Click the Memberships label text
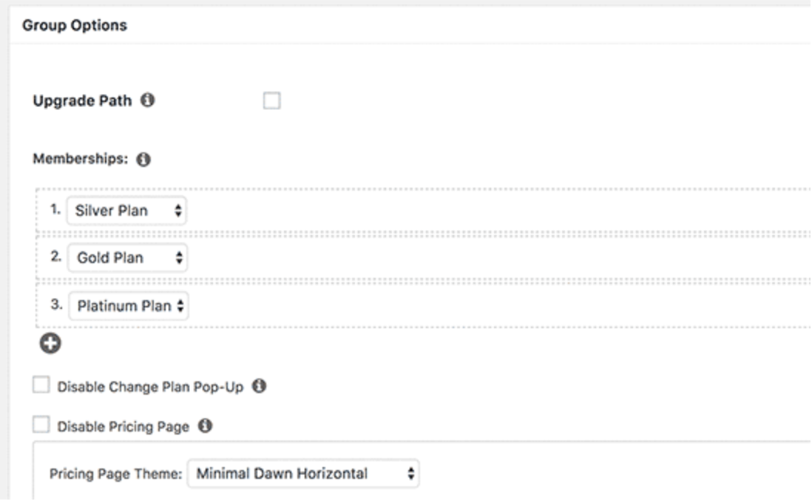The image size is (812, 504). (81, 159)
